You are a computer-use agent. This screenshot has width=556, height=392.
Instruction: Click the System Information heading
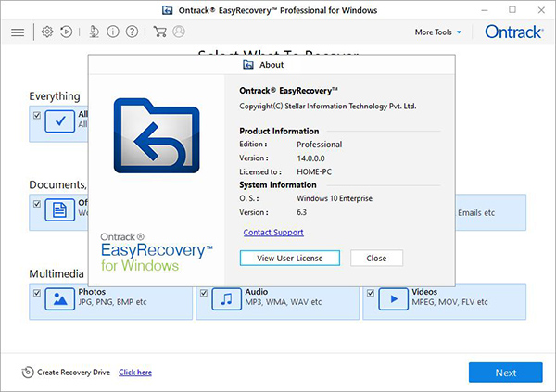[278, 184]
